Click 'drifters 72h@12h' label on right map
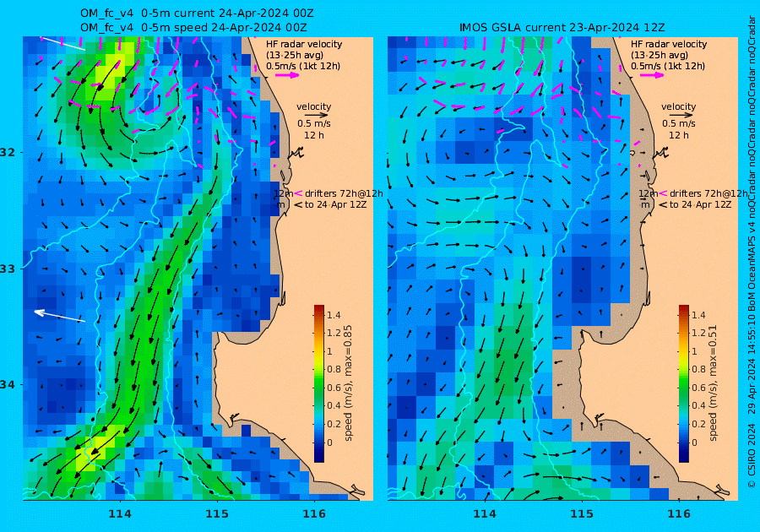 708,193
